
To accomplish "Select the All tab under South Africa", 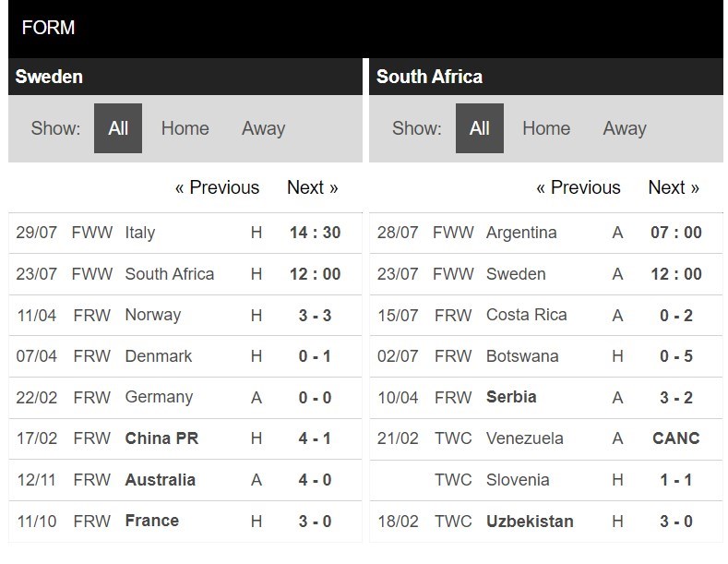I will [480, 128].
